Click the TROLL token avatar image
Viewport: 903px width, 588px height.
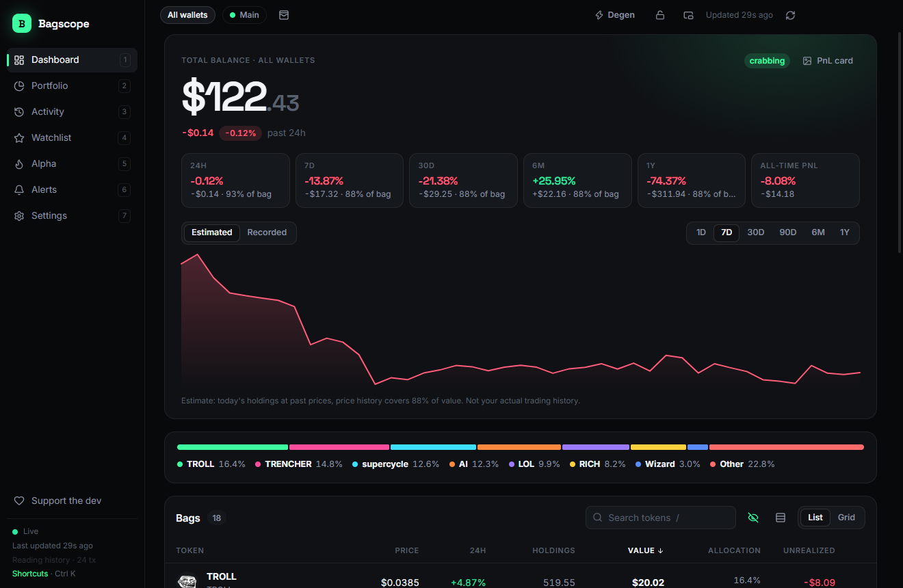(187, 582)
